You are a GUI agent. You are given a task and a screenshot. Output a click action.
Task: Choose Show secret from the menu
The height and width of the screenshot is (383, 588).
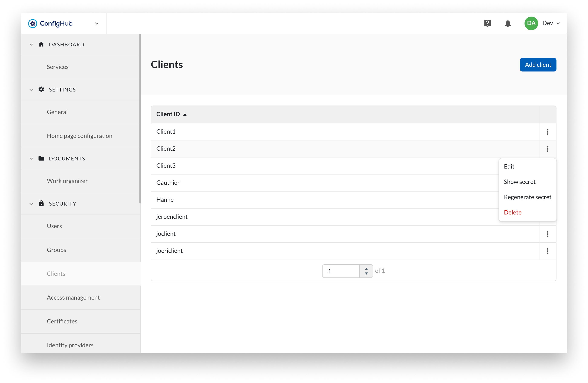click(527, 182)
